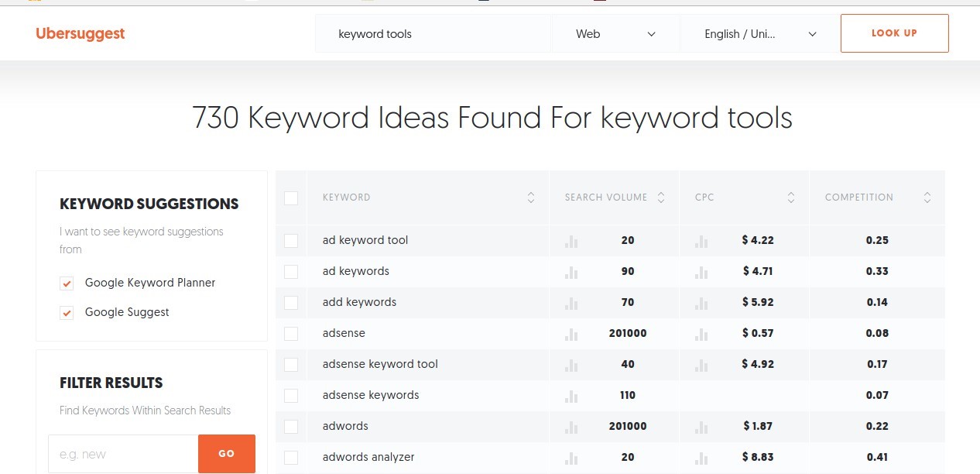Open the Web search type dropdown

(x=615, y=34)
